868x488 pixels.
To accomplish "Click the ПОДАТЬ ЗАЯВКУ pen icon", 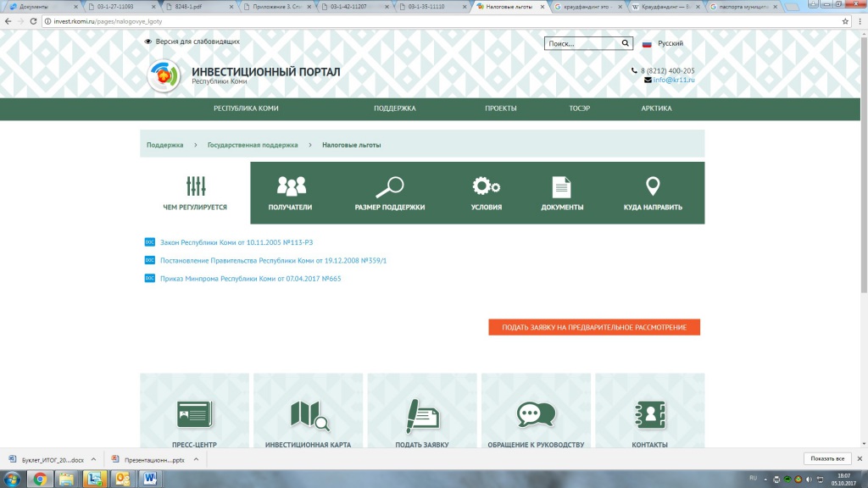I will point(422,415).
